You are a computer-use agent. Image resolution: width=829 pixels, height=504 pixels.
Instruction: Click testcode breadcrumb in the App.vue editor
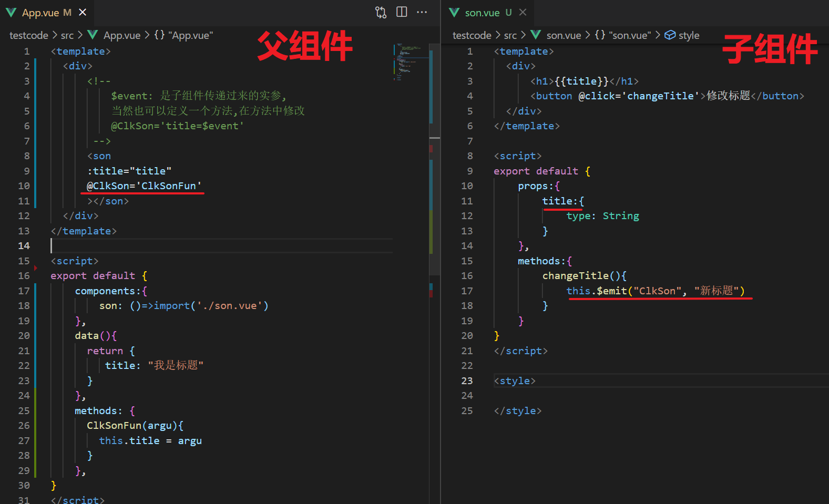(29, 35)
